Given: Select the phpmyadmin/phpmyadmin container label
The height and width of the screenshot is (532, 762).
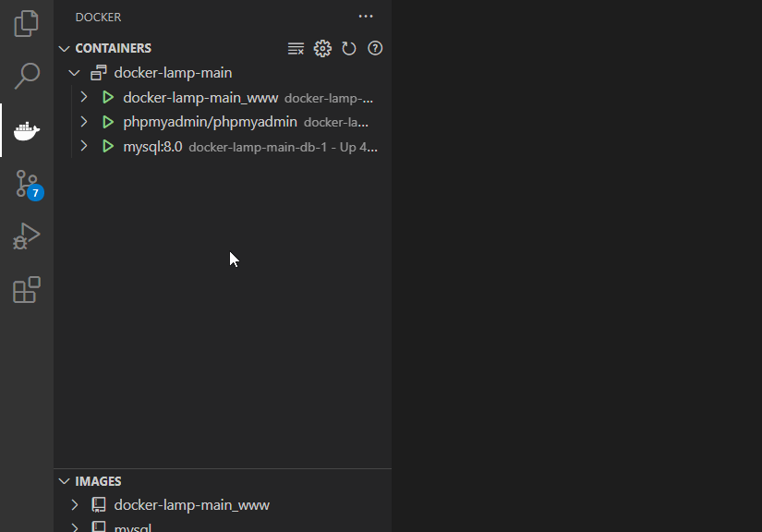Looking at the screenshot, I should (x=210, y=122).
